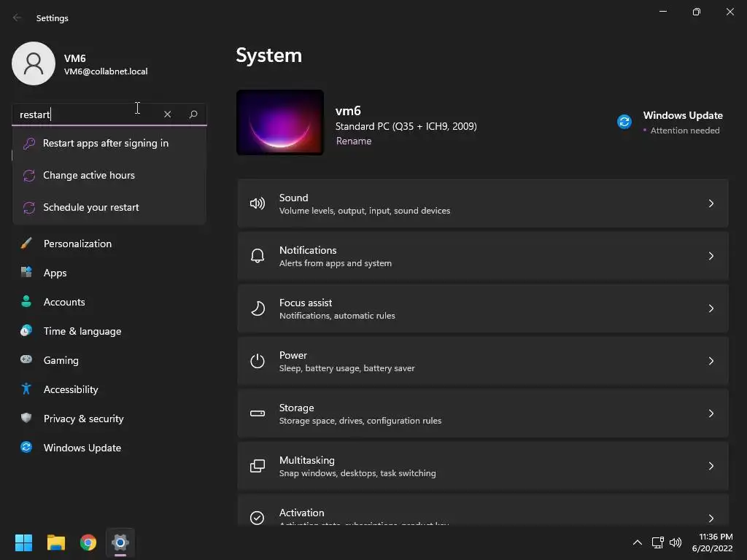Click the VM6@collabnet.local account text

(106, 71)
